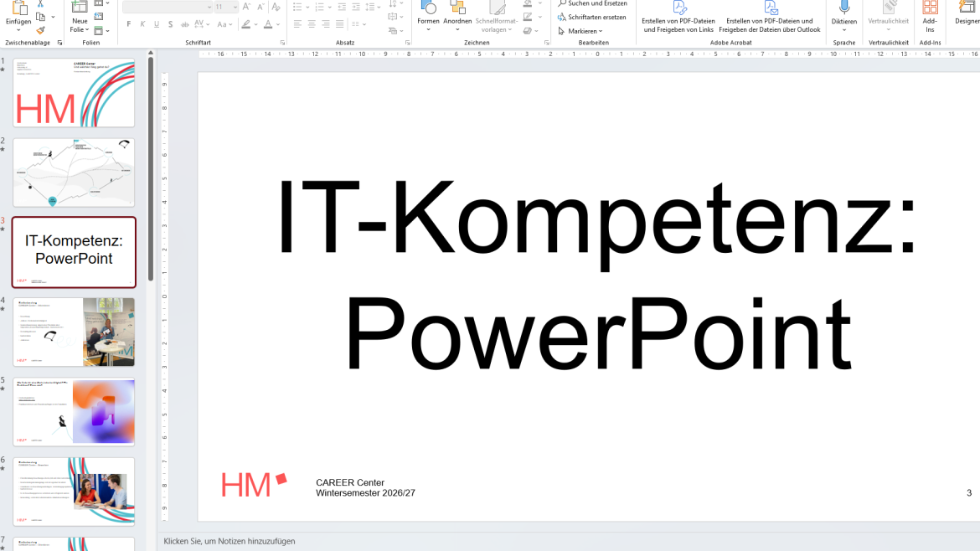Click the cut scissors icon

[41, 3]
